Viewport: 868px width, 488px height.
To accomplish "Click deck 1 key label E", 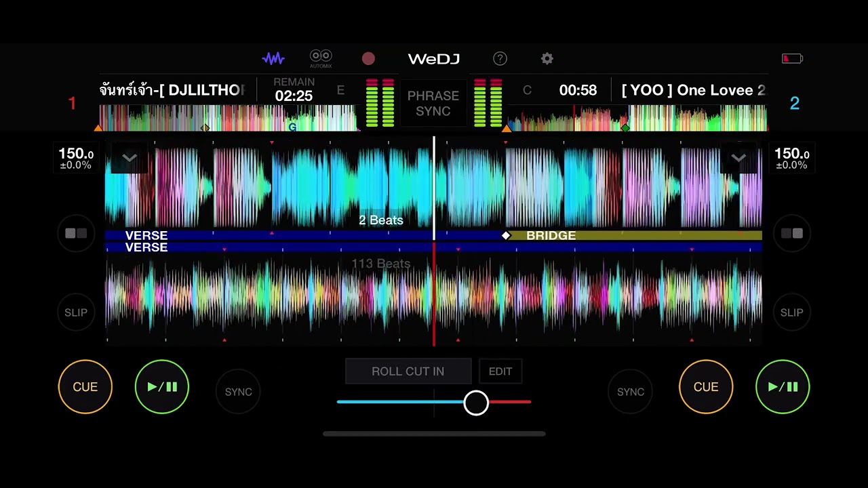I will click(340, 90).
